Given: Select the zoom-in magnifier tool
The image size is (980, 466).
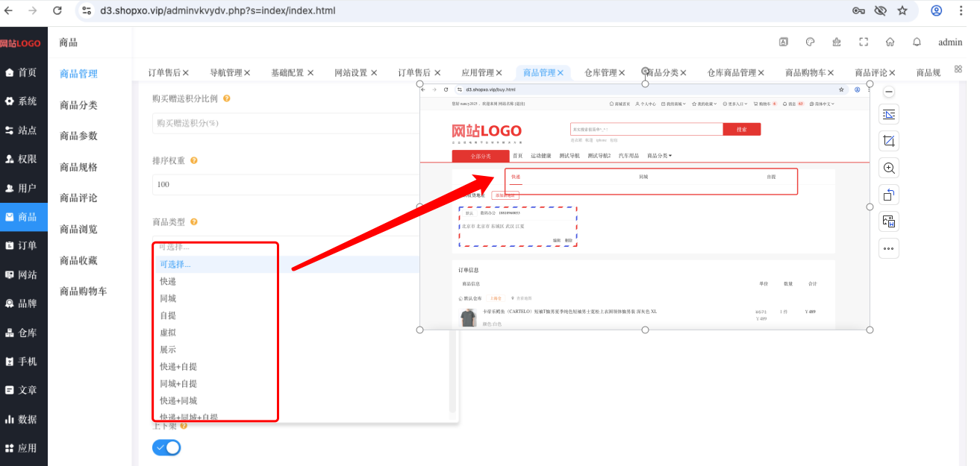Looking at the screenshot, I should pyautogui.click(x=889, y=168).
